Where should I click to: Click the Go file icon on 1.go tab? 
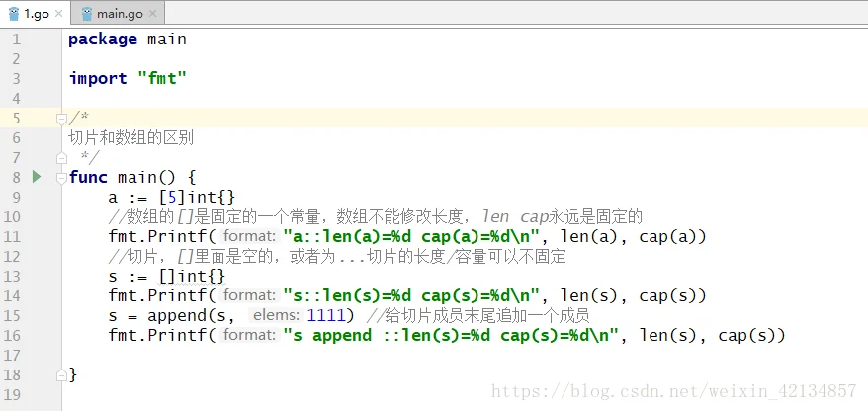(14, 14)
